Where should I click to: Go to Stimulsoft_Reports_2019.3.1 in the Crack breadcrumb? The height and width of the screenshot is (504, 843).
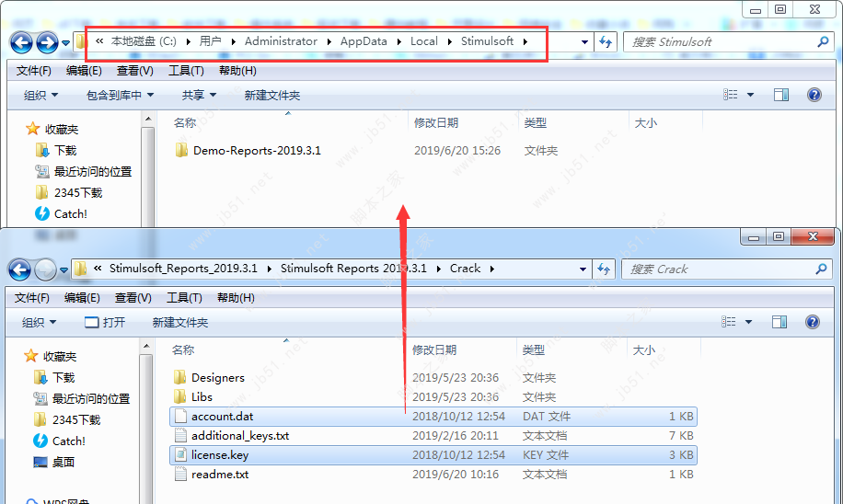point(183,269)
